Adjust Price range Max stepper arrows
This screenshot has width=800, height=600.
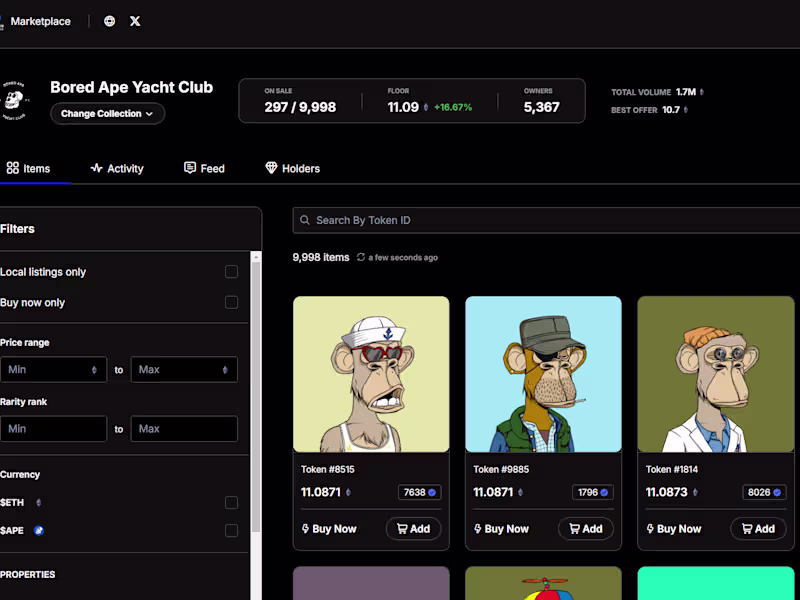point(225,370)
